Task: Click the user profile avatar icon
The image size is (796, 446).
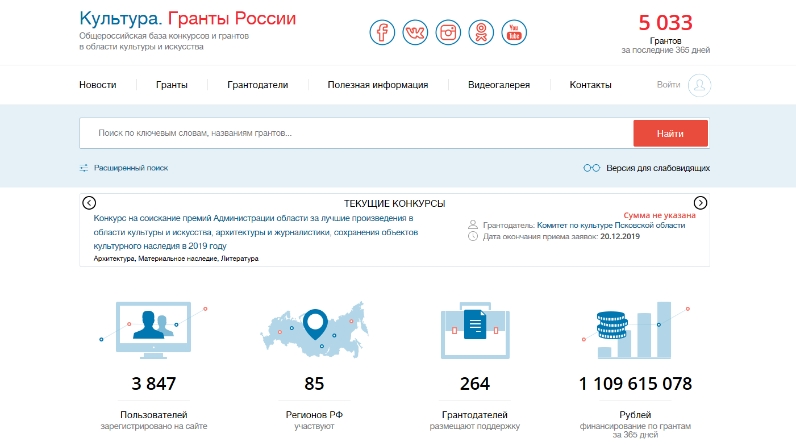Action: coord(700,85)
